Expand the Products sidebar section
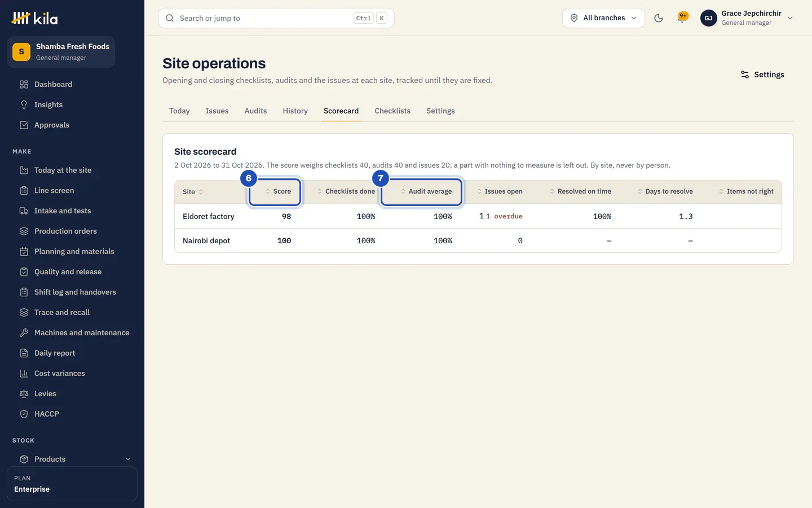 tap(72, 459)
